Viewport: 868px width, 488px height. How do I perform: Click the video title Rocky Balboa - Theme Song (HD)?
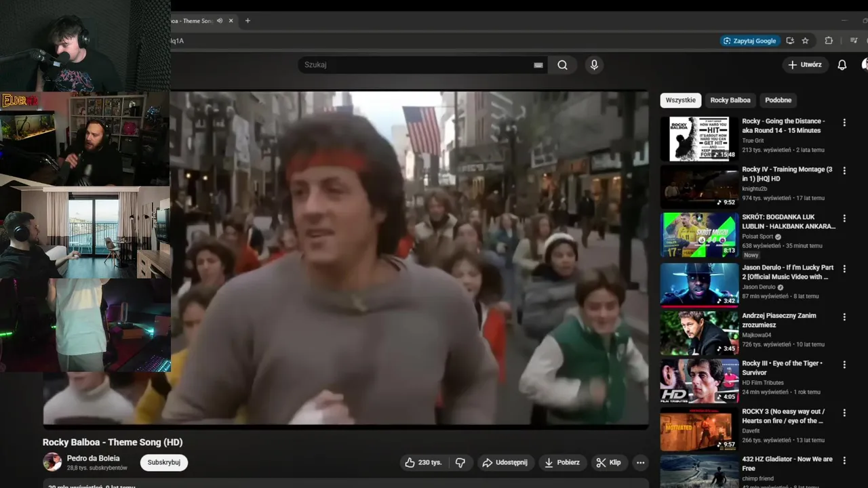tap(113, 442)
